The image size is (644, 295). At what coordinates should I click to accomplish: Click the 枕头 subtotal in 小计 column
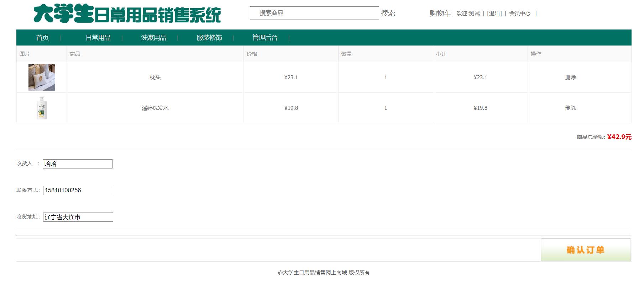(481, 77)
